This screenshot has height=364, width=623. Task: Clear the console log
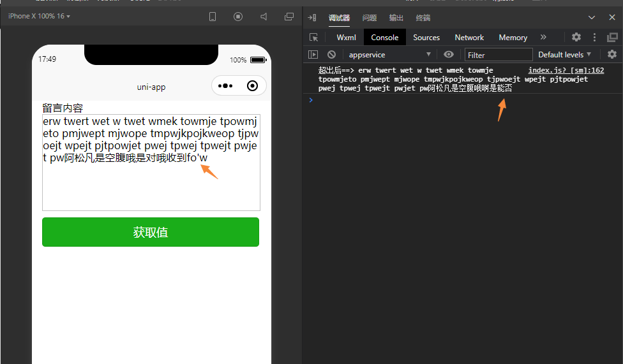point(331,54)
